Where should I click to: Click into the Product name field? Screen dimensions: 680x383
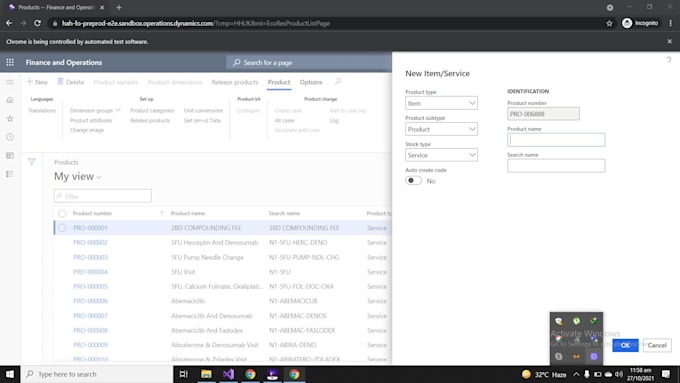[556, 140]
